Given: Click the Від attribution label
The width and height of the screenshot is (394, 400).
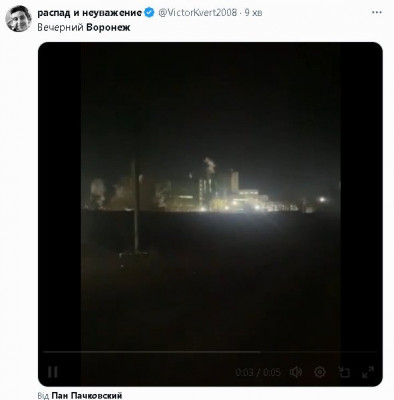Looking at the screenshot, I should point(43,396).
